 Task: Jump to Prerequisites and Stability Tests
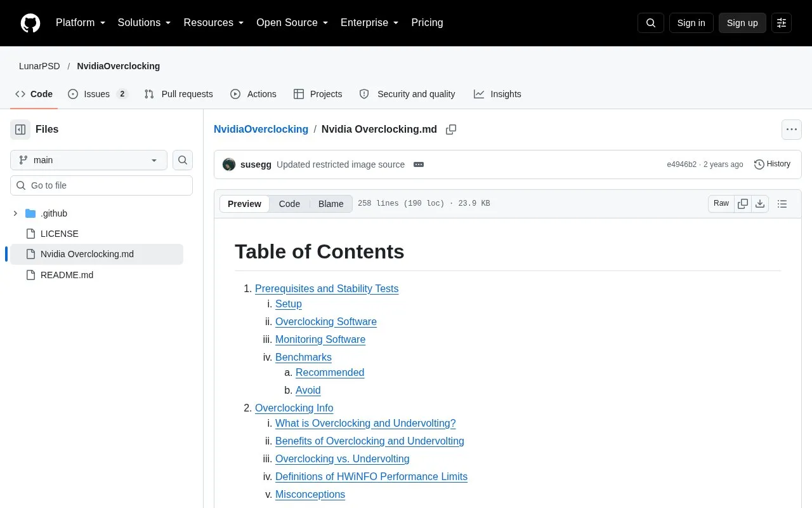[327, 288]
